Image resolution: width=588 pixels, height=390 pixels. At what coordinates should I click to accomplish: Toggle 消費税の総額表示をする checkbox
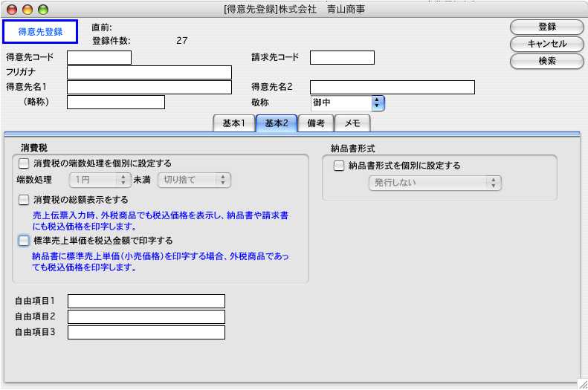(x=25, y=200)
